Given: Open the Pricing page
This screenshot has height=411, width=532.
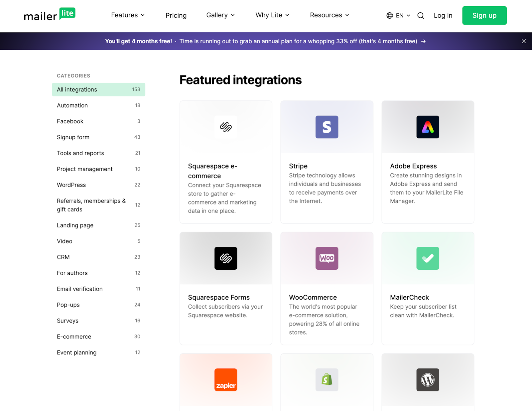Looking at the screenshot, I should coord(176,15).
